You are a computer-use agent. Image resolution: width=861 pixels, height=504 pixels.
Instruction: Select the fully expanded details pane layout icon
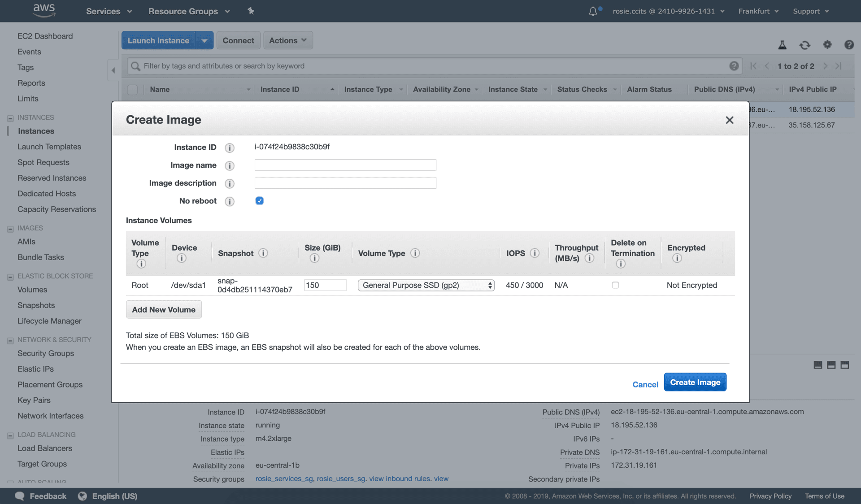tap(844, 365)
